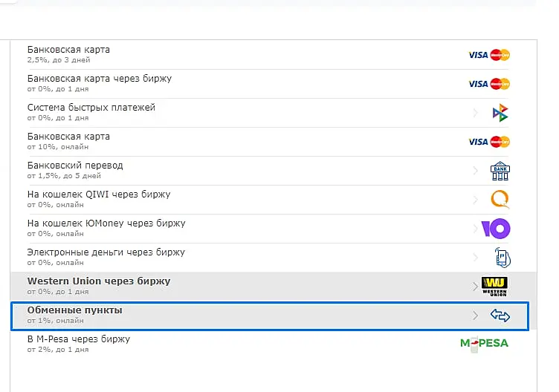Expand the Обменные пункты chevron
Viewport: 559px width, 392px height.
coord(475,316)
